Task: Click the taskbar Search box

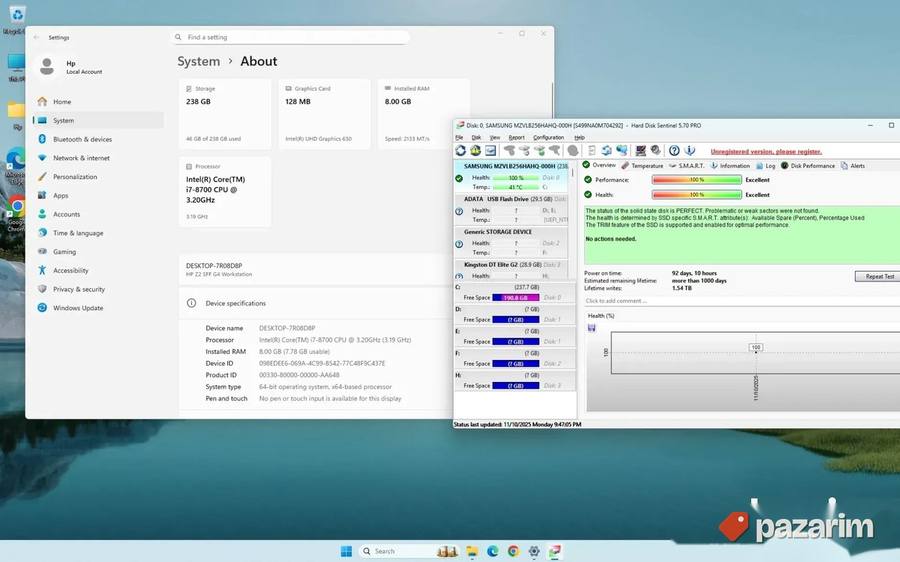Action: [409, 551]
